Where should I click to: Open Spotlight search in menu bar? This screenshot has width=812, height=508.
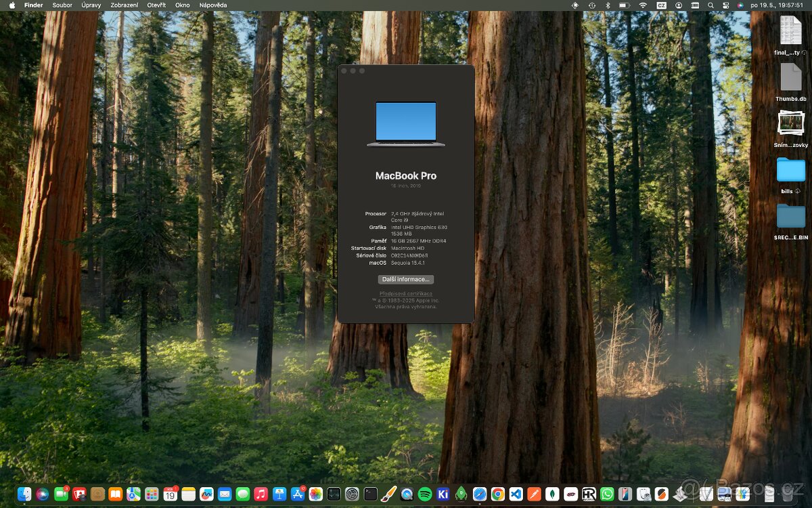click(x=710, y=5)
